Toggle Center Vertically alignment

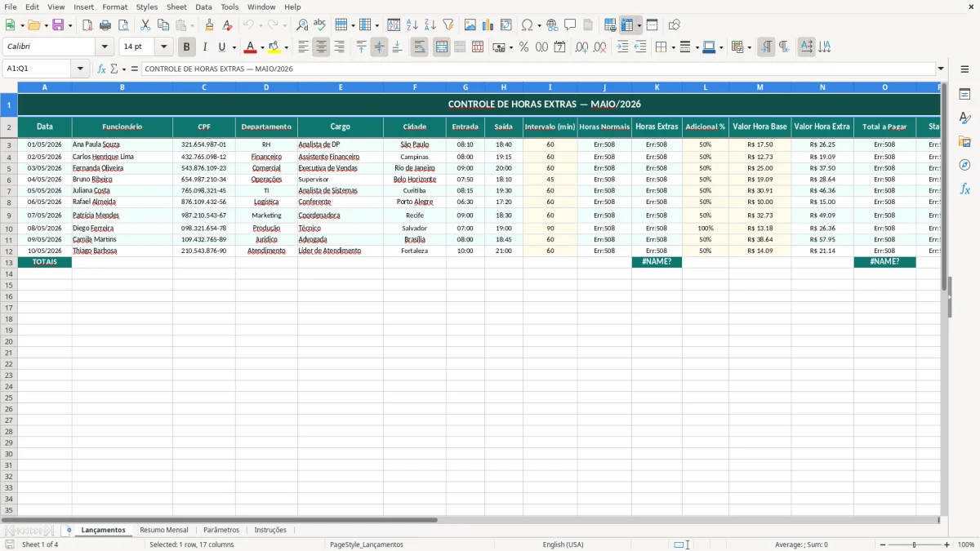coord(379,47)
